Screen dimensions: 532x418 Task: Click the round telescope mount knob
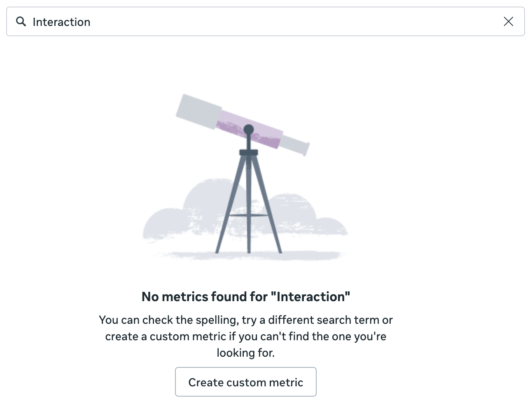tap(248, 130)
